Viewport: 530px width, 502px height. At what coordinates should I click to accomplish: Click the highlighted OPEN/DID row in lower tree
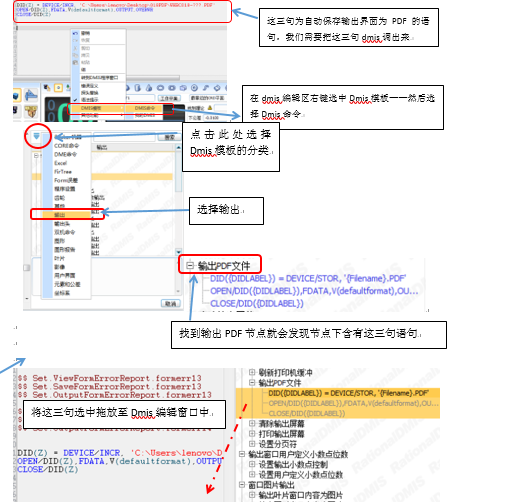tap(354, 403)
